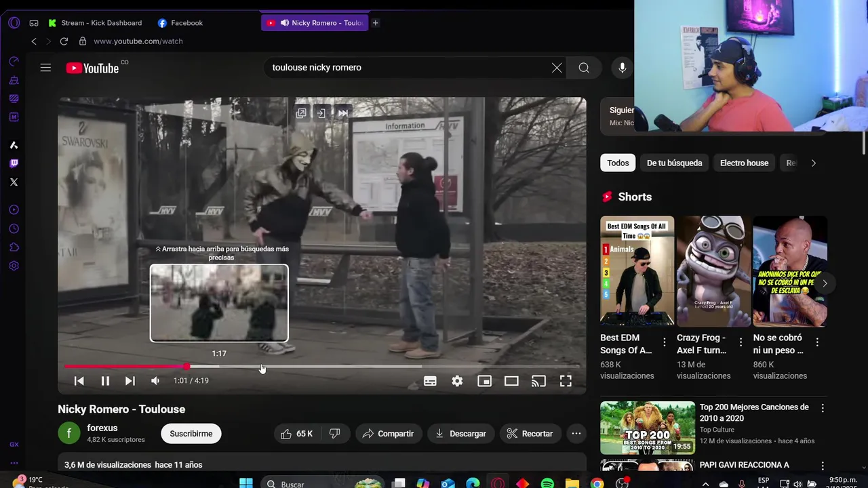Open YouTube hamburger guide menu

click(45, 68)
